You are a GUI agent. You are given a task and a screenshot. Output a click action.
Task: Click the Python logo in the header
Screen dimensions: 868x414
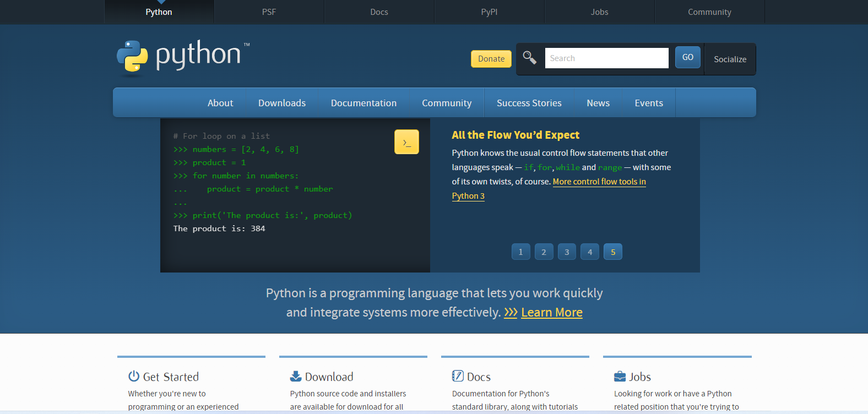pyautogui.click(x=183, y=57)
